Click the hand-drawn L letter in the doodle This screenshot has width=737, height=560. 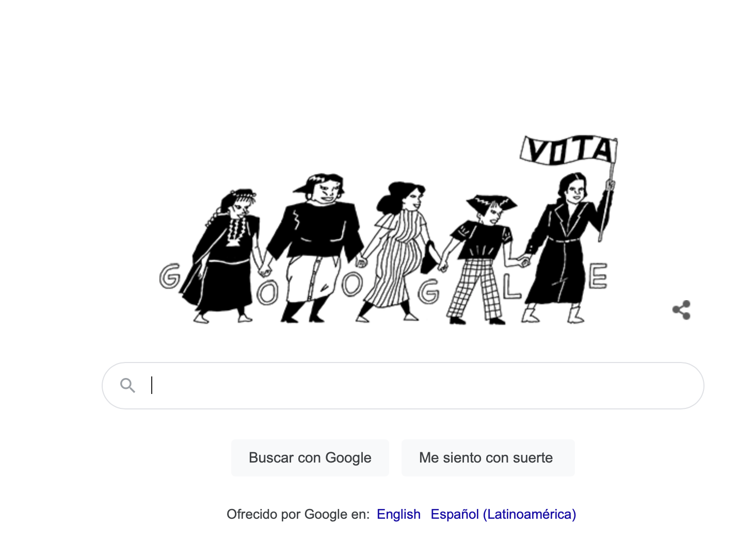click(511, 287)
